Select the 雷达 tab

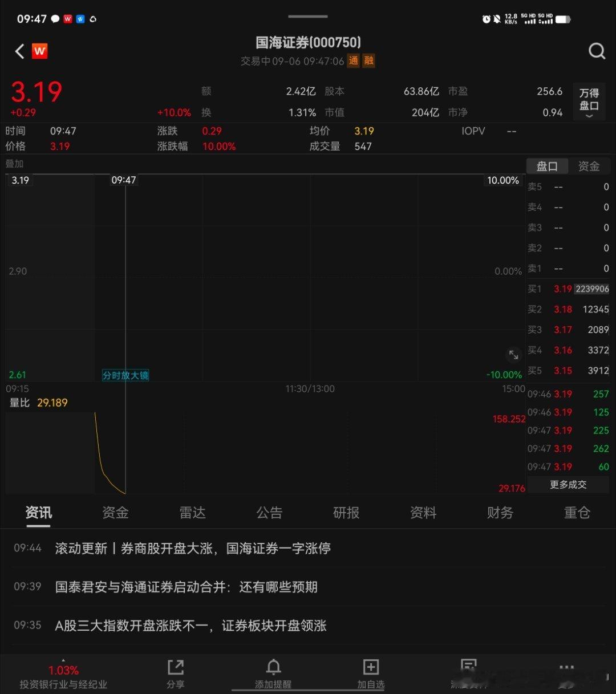(192, 513)
